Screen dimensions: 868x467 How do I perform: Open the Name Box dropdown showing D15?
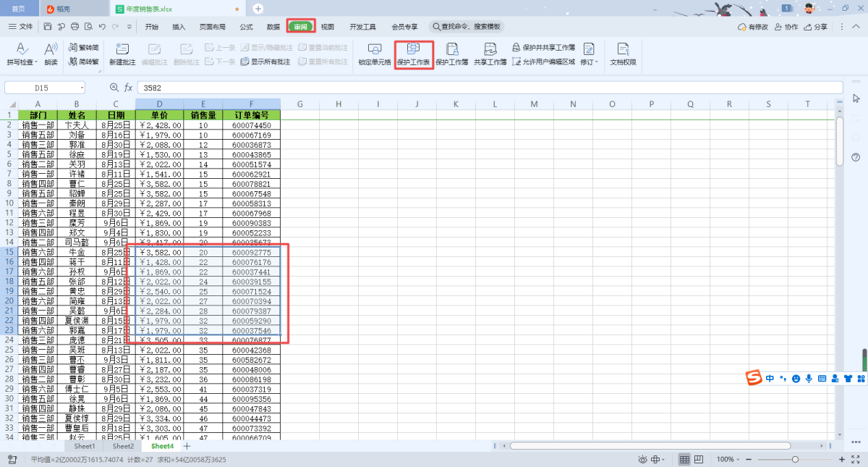(82, 88)
